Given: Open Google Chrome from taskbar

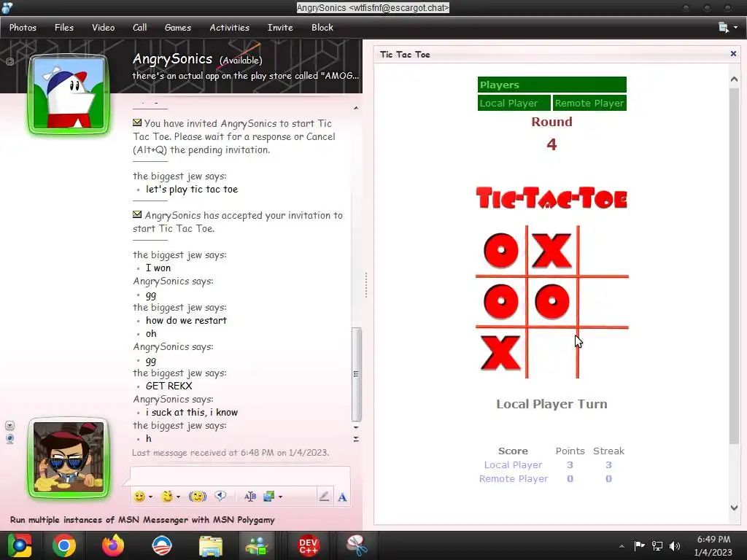Looking at the screenshot, I should pos(64,545).
